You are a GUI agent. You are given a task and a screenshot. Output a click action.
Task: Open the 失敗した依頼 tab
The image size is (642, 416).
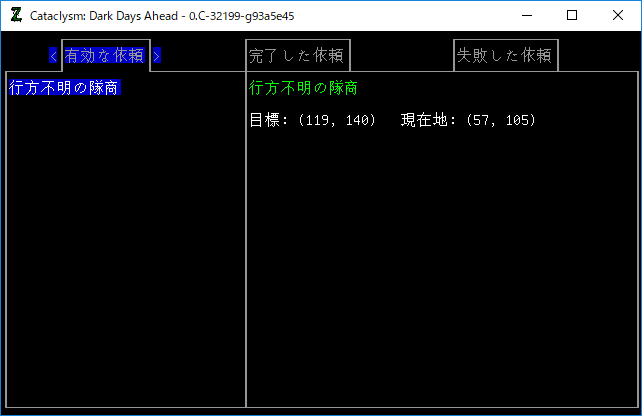(x=504, y=55)
